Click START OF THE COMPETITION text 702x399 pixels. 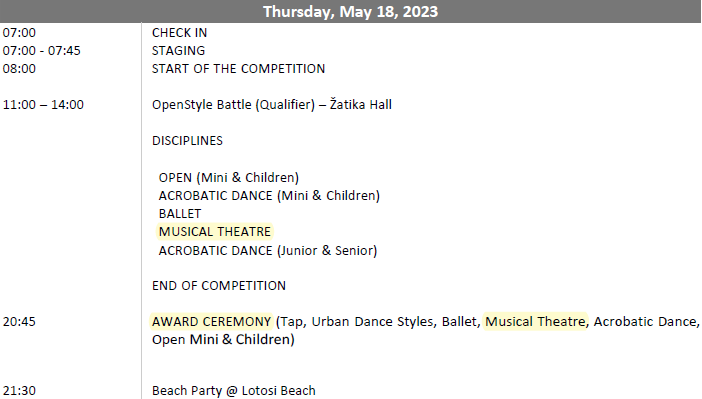(x=239, y=69)
